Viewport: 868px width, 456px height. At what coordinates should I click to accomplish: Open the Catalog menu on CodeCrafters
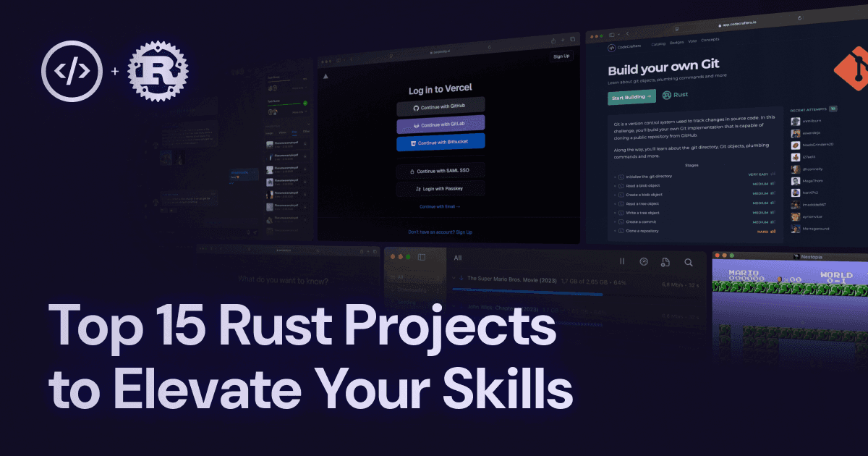(658, 43)
